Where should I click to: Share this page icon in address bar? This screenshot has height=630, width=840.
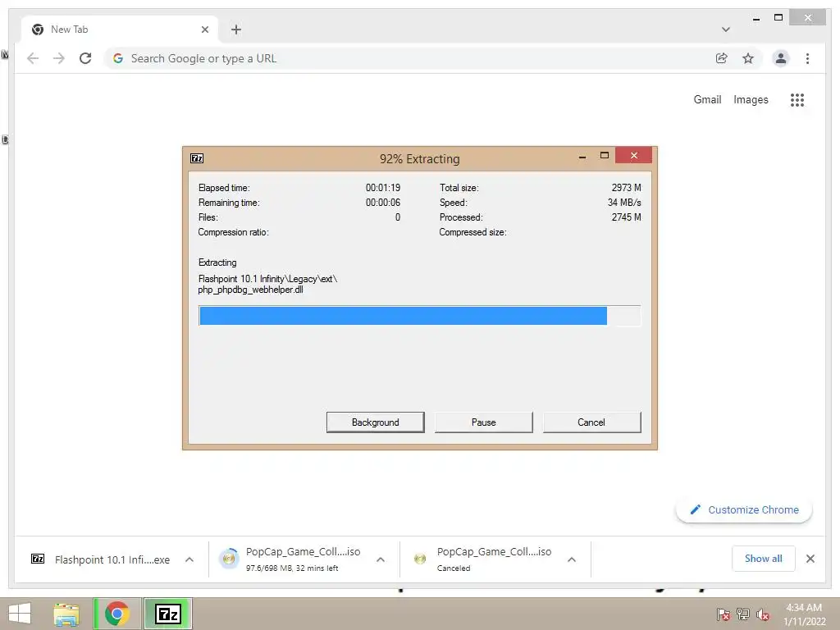point(722,58)
